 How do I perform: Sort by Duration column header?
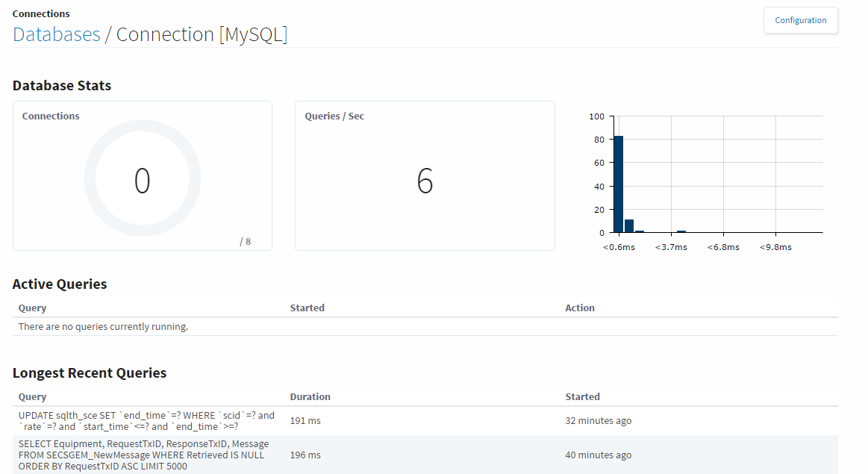310,396
